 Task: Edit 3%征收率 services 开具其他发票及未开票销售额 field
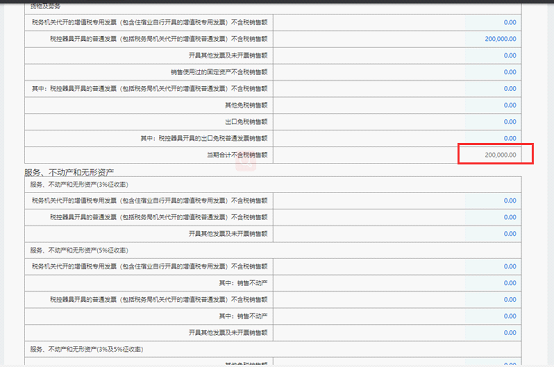[x=397, y=234]
